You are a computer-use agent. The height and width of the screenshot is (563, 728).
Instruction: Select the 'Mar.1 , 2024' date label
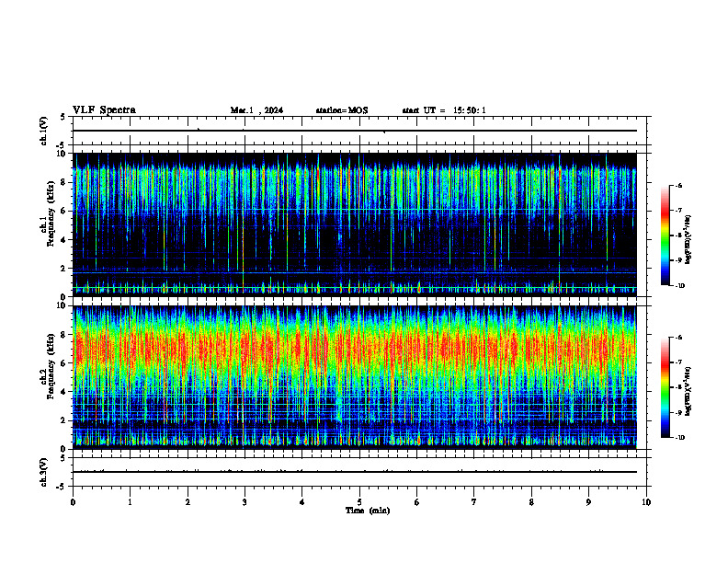[x=256, y=110]
